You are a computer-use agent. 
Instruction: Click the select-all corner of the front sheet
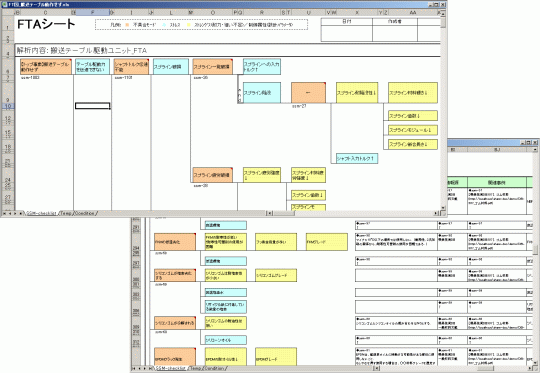click(8, 12)
